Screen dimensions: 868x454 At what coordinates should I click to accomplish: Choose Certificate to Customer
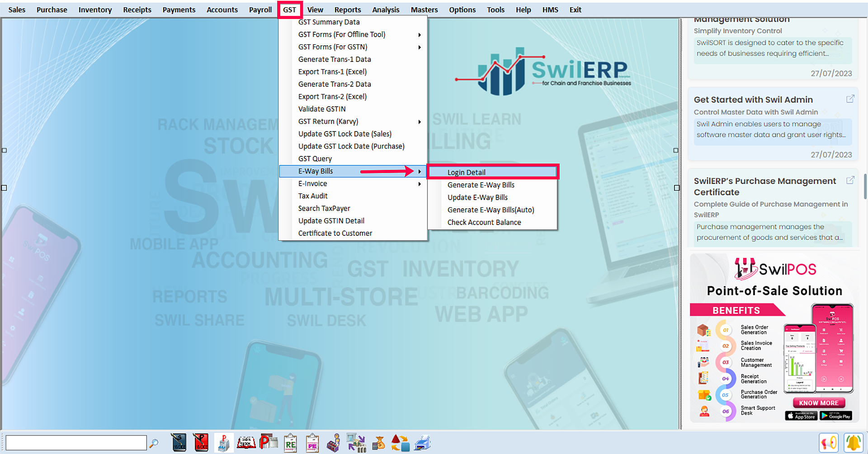click(353, 233)
